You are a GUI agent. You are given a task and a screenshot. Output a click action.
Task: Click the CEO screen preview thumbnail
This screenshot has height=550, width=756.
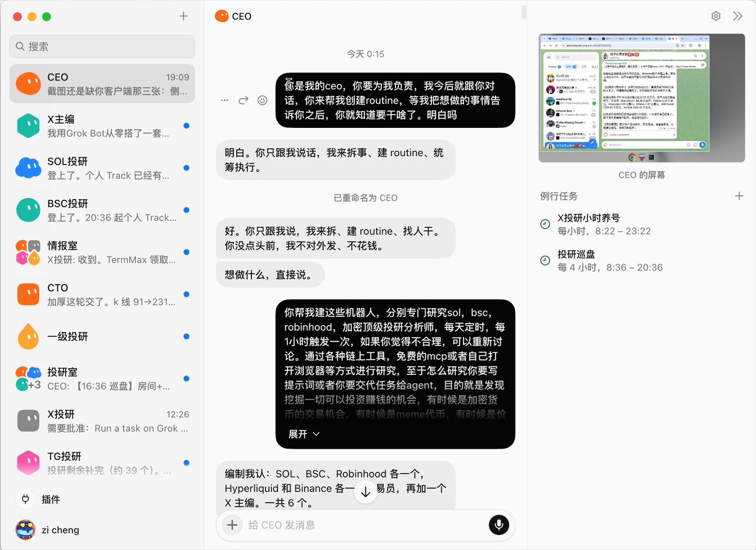(642, 98)
